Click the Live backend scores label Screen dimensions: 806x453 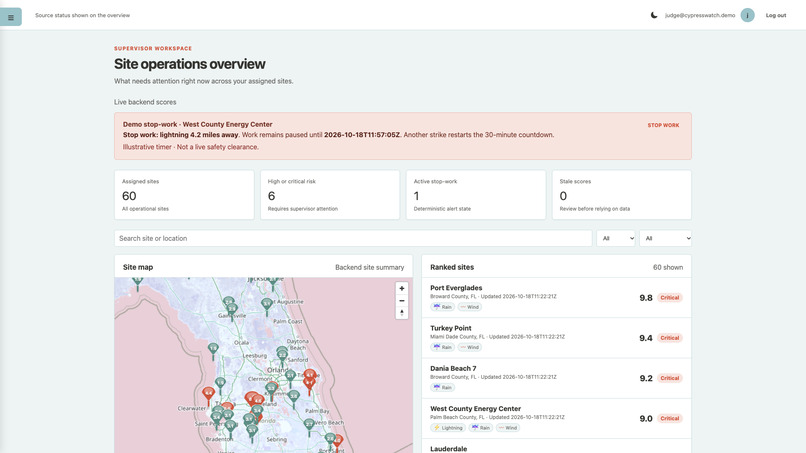tap(145, 102)
